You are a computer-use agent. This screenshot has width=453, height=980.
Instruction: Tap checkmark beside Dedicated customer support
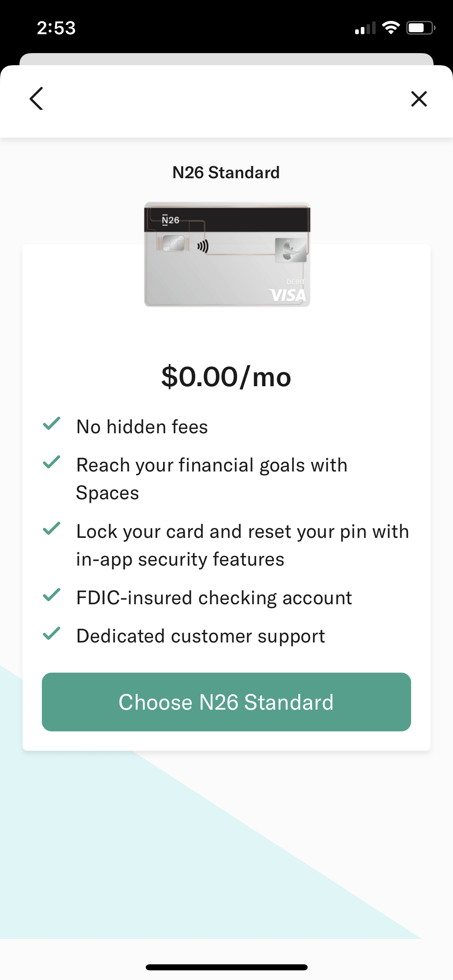[52, 633]
